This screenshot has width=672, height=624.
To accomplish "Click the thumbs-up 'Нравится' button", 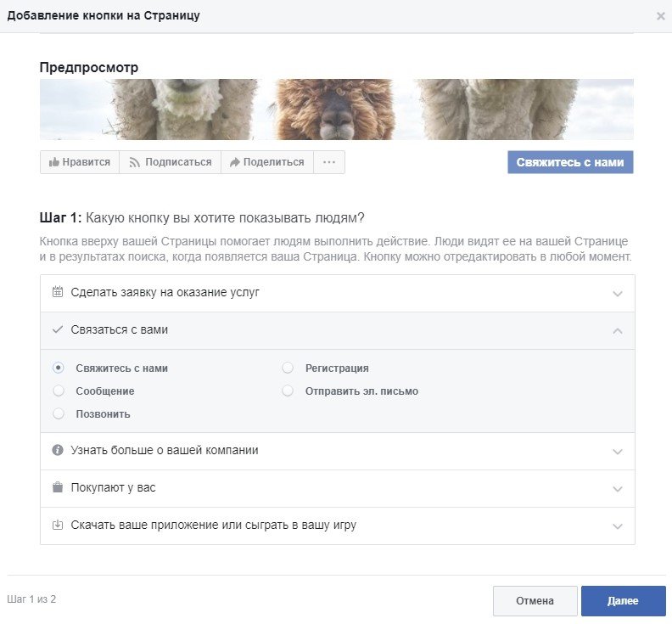I will click(80, 162).
